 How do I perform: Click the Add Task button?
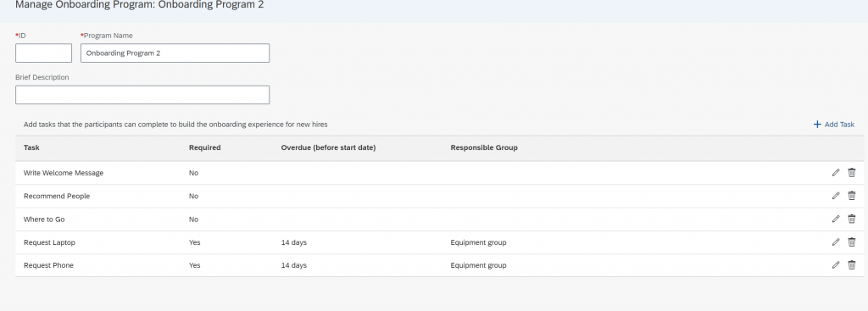point(834,125)
